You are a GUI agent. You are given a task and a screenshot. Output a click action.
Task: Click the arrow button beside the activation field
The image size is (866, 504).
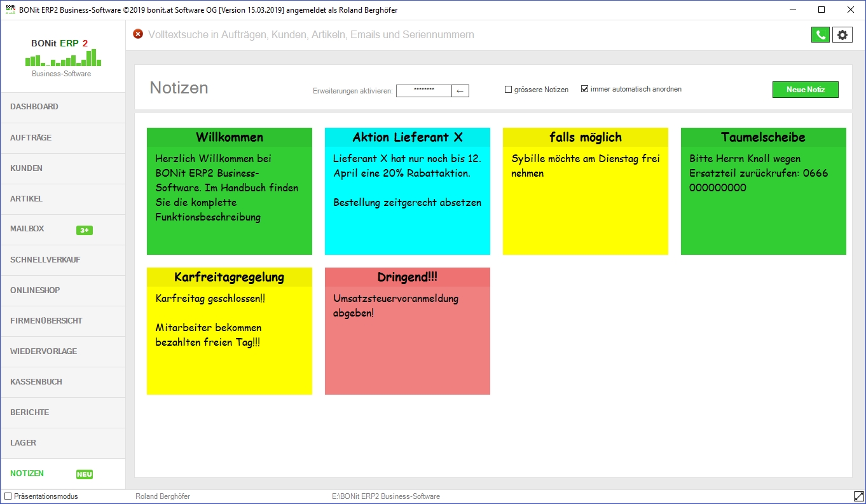(460, 91)
